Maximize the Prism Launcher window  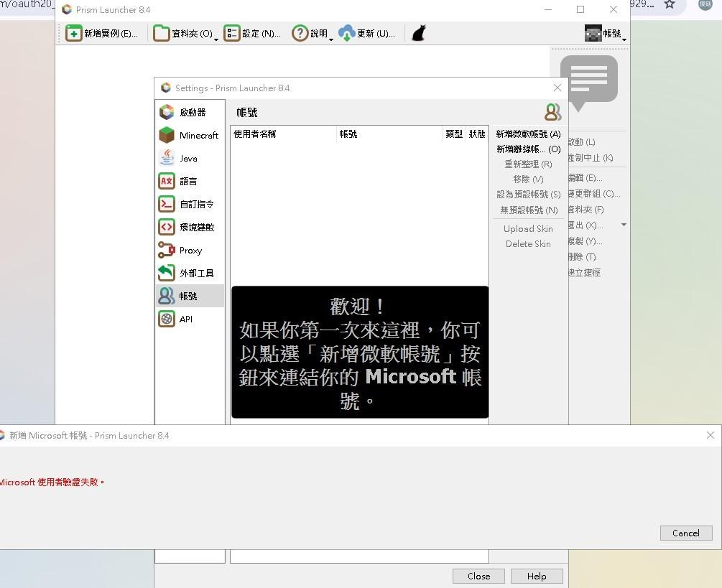coord(580,9)
